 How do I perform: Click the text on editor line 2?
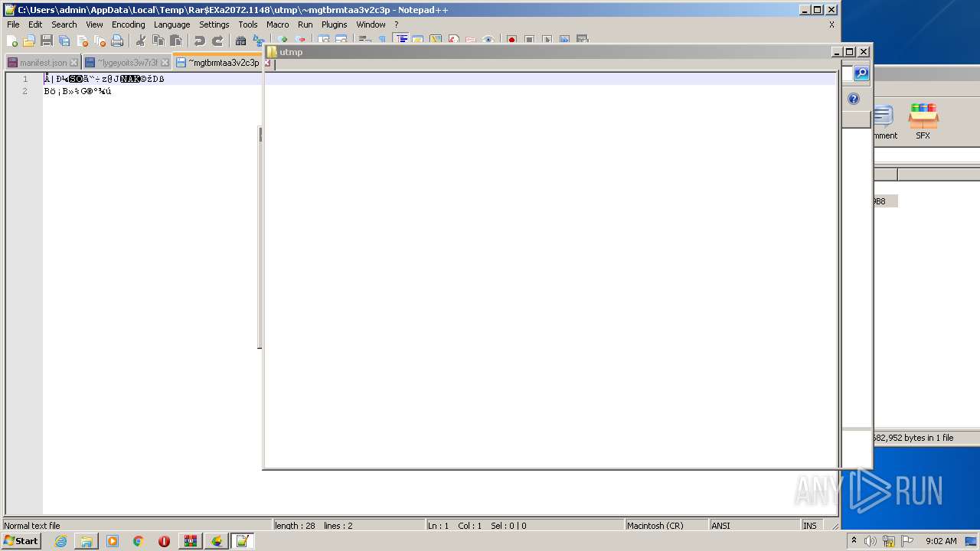[x=78, y=91]
